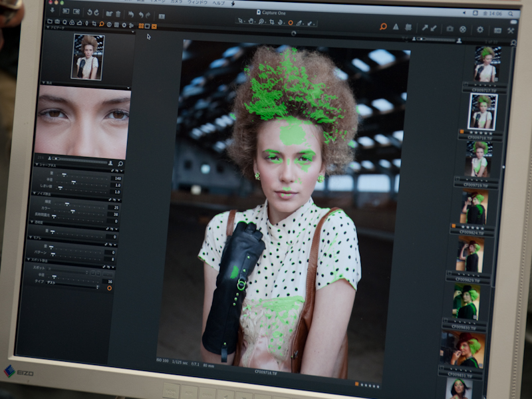
Task: Select thumbnail CF009717.TIF in browser
Action: [487, 64]
